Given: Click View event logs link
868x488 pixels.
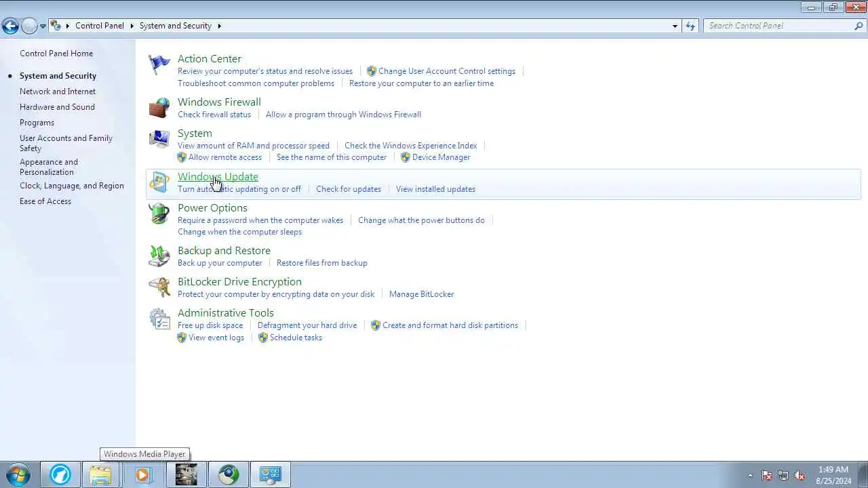Looking at the screenshot, I should 216,338.
